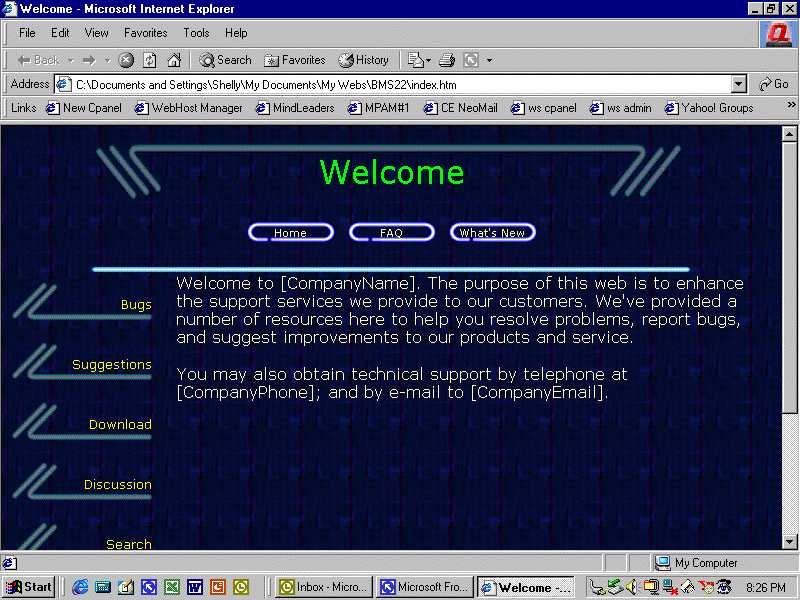
Task: Open the Back history dropdown arrow
Action: click(71, 61)
